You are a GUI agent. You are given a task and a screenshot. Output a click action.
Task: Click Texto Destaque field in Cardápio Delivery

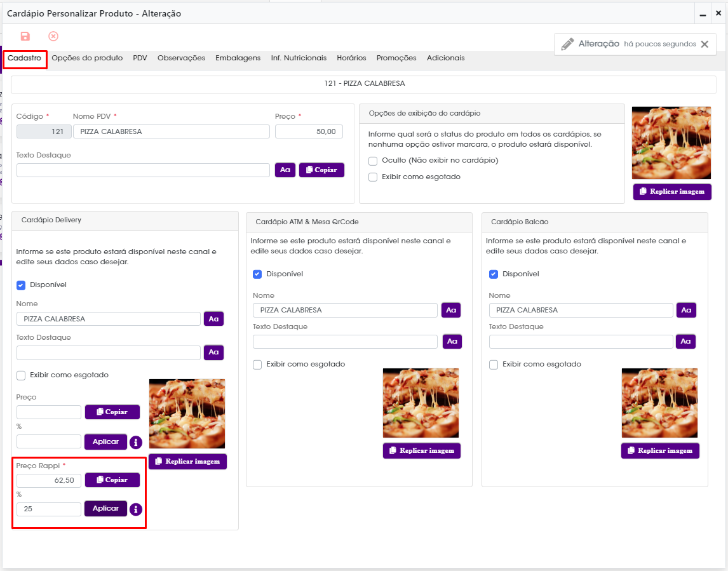click(109, 353)
